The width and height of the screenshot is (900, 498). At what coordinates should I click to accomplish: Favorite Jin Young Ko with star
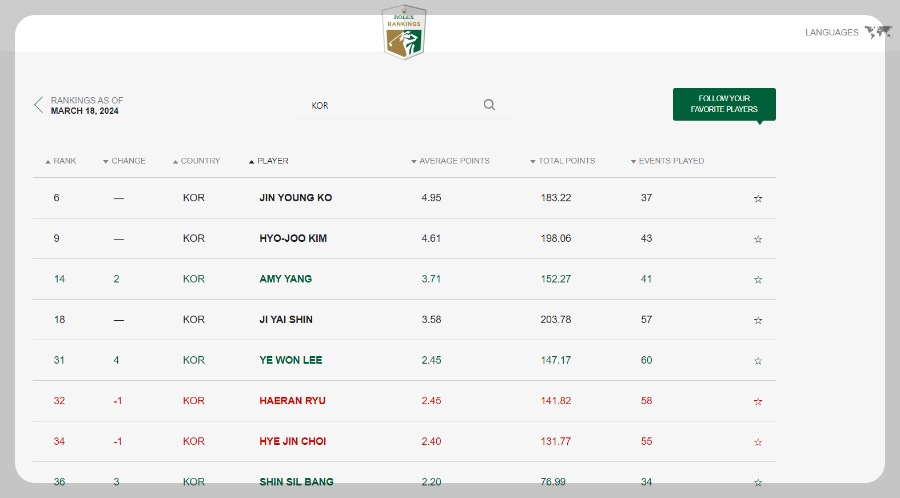758,199
